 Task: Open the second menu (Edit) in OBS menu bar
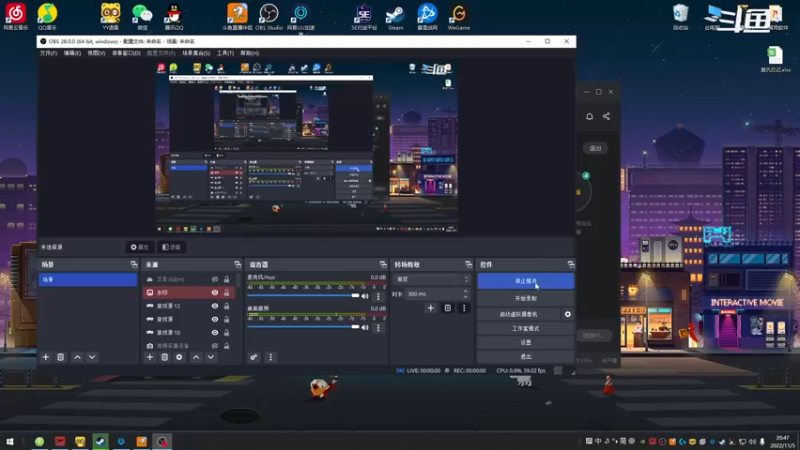72,53
